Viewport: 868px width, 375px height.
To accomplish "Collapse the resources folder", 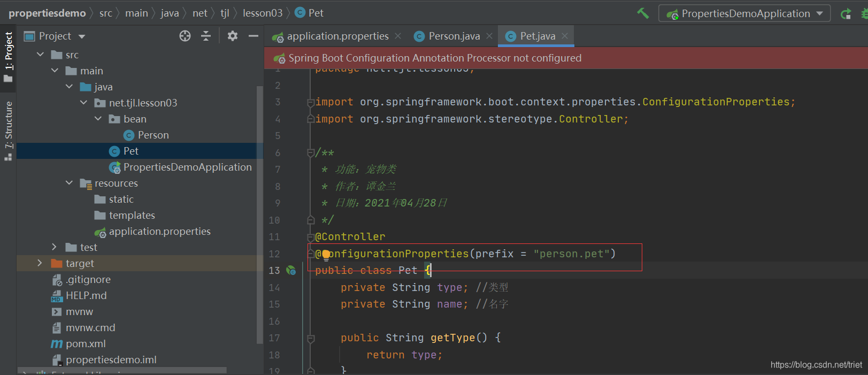I will tap(69, 183).
